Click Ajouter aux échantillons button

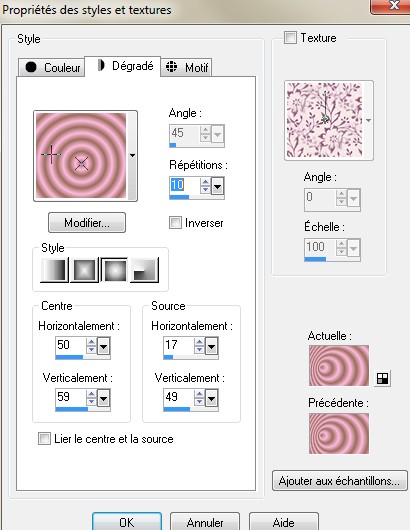point(339,481)
